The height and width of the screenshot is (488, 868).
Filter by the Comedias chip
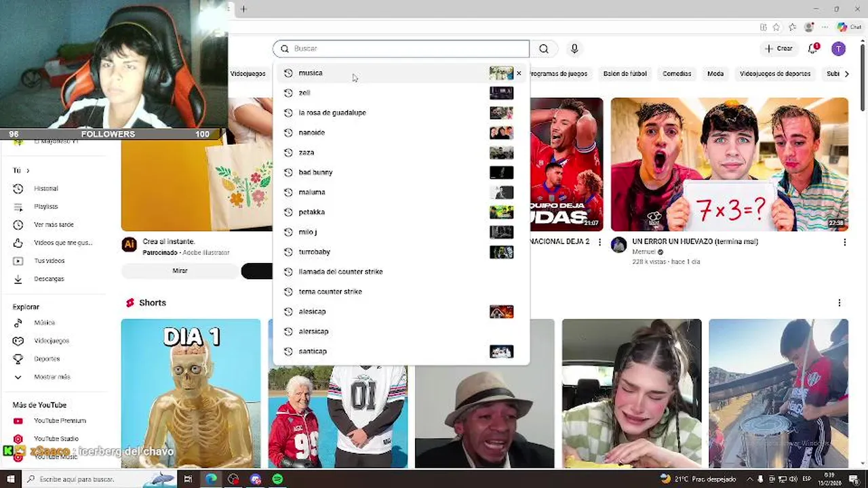pos(677,74)
